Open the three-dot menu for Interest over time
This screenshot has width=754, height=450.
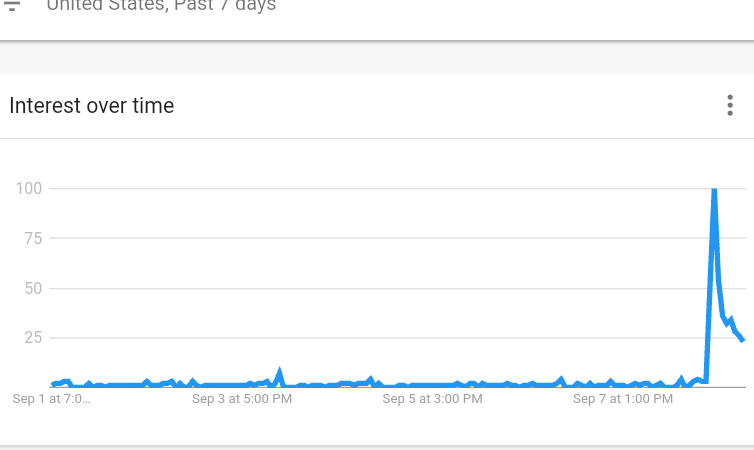pos(731,106)
